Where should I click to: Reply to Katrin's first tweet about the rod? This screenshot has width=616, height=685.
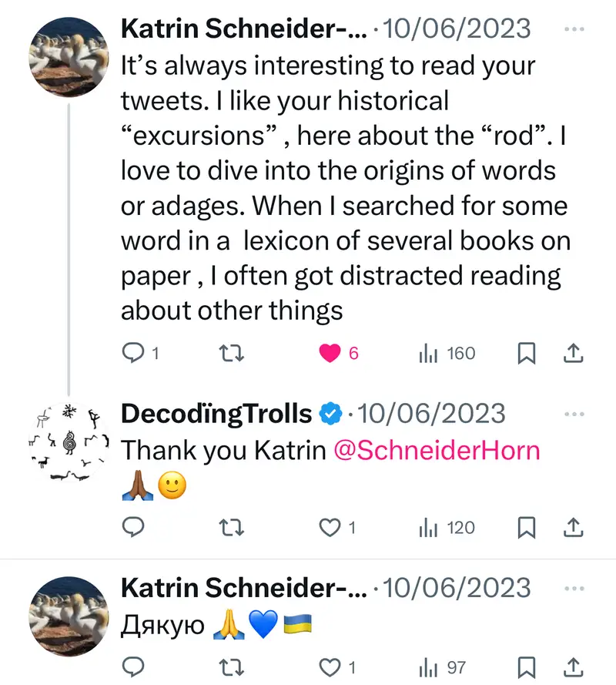pos(135,354)
